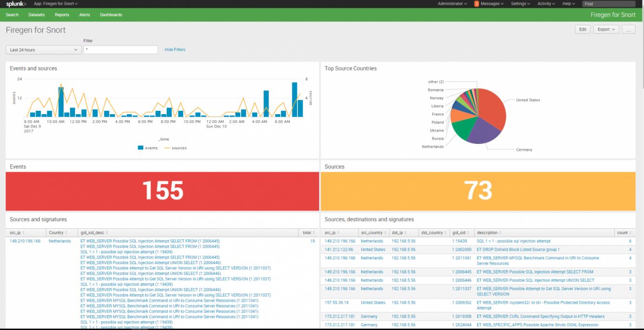The image size is (644, 330).
Task: Click the Edit dashboard button
Action: coord(583,29)
